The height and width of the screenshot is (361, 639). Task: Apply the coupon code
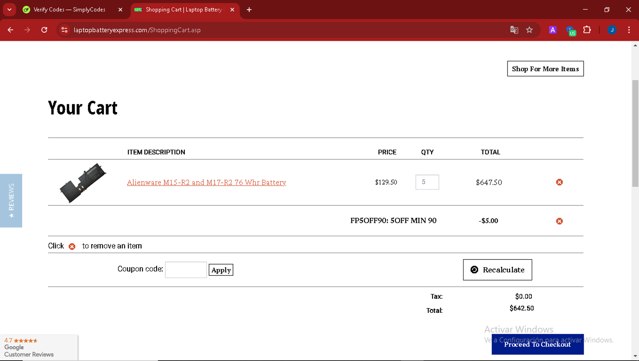click(221, 270)
